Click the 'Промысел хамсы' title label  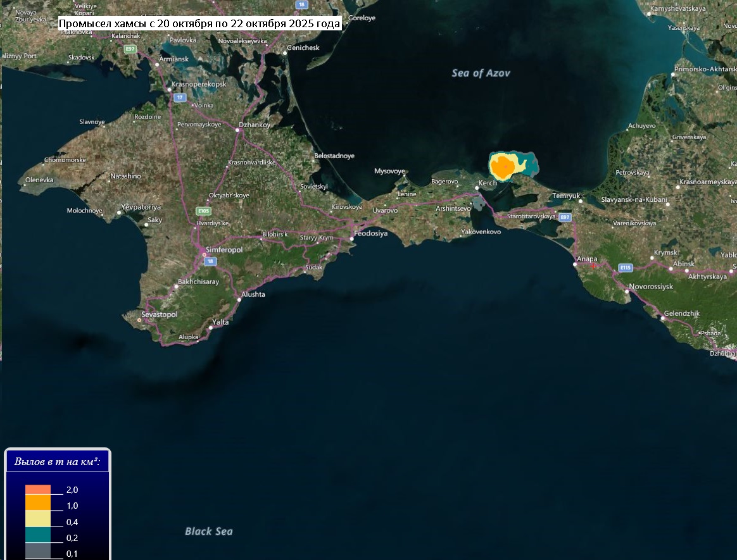(199, 24)
